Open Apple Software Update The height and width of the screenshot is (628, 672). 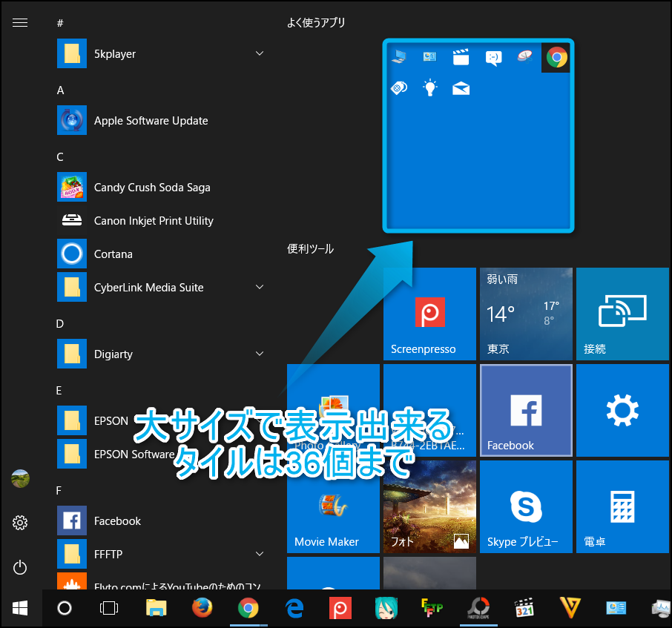pyautogui.click(x=151, y=121)
